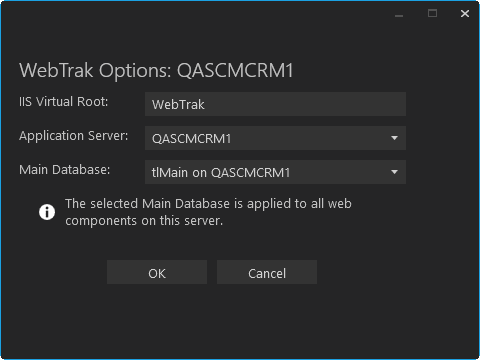Maximize the WebTrak Options window
Image resolution: width=480 pixels, height=360 pixels.
pos(432,14)
